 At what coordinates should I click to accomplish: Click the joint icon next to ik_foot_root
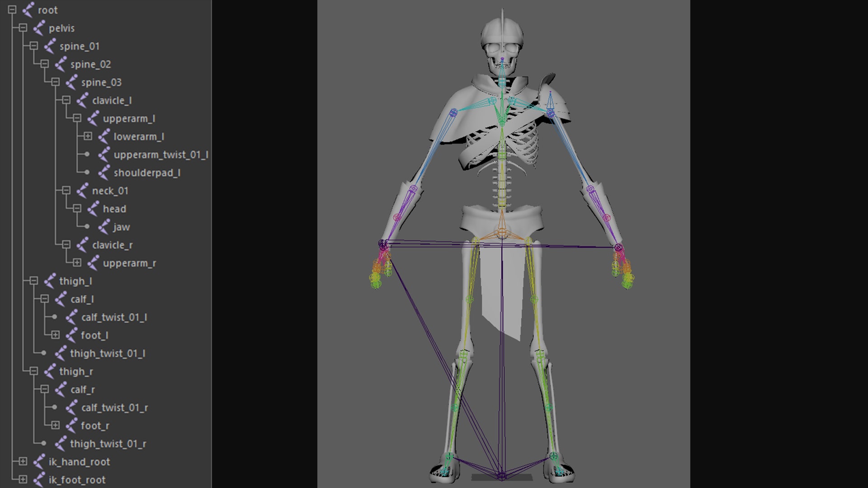[x=39, y=480]
